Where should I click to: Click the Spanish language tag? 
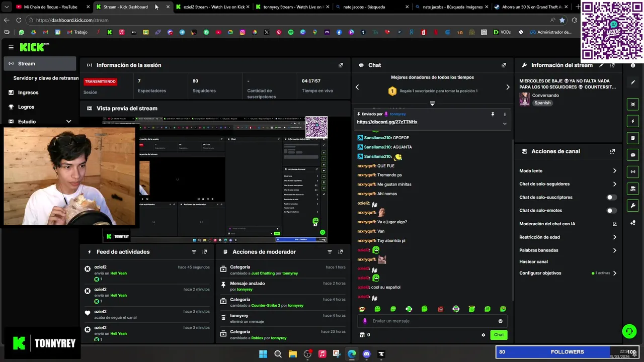click(542, 103)
